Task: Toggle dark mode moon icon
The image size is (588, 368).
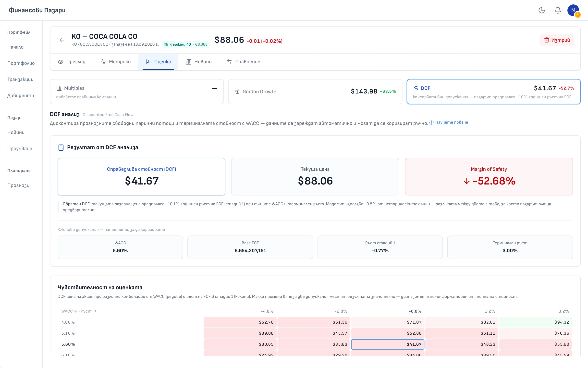Action: coord(542,10)
